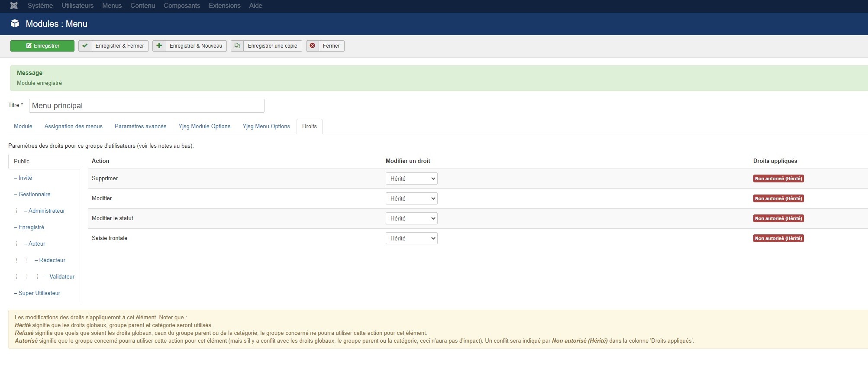Switch to Paramètres avancés tab
Screen dimensions: 868x386
(140, 127)
